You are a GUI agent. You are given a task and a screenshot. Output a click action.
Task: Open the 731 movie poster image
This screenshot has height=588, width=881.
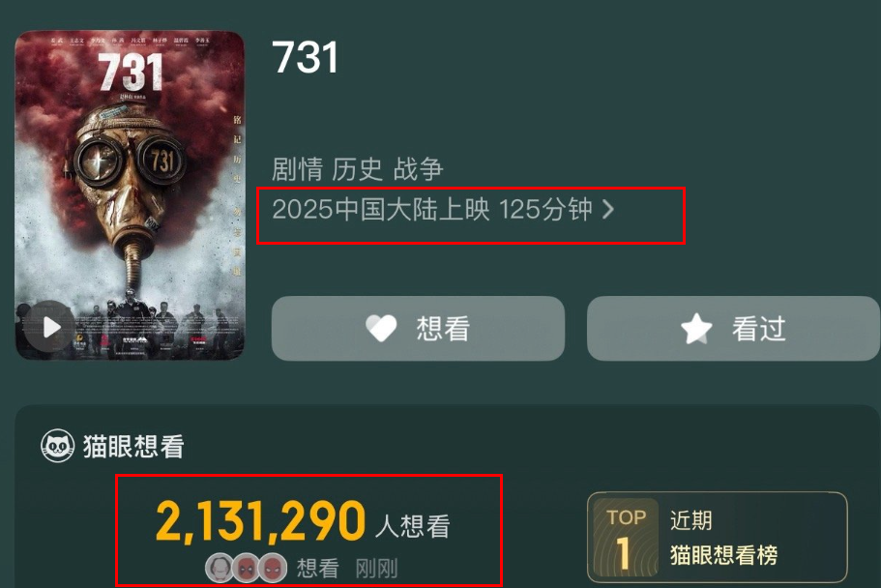point(130,195)
